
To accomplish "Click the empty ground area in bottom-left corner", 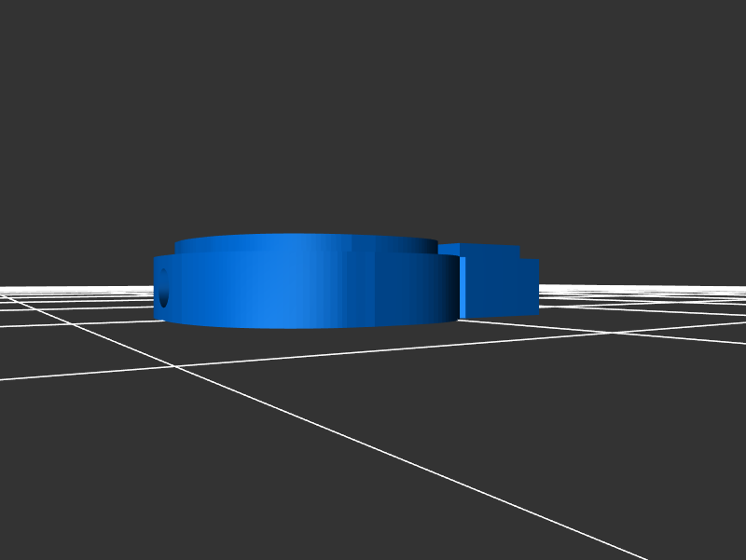I will [x=75, y=485].
